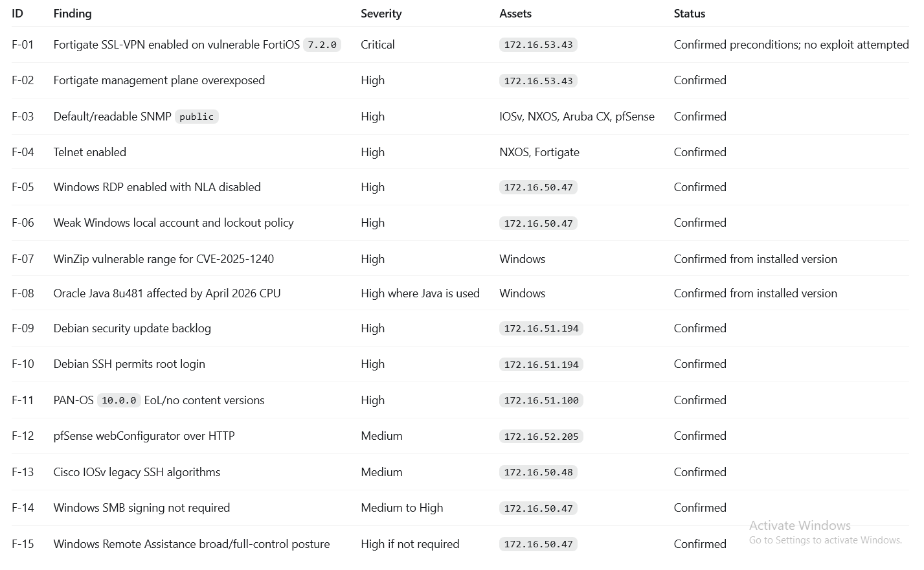924x570 pixels.
Task: Click Oracle Java 8u481 finding text
Action: 166,293
